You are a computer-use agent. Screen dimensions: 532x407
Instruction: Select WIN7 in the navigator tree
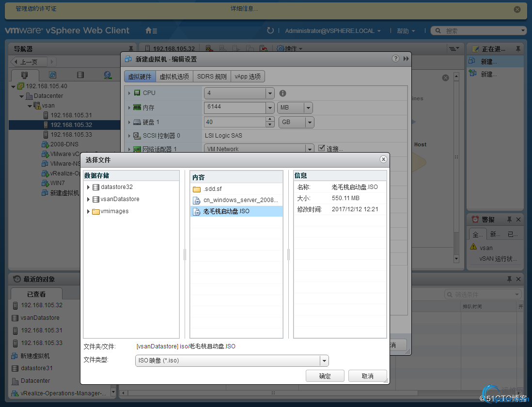click(x=57, y=183)
